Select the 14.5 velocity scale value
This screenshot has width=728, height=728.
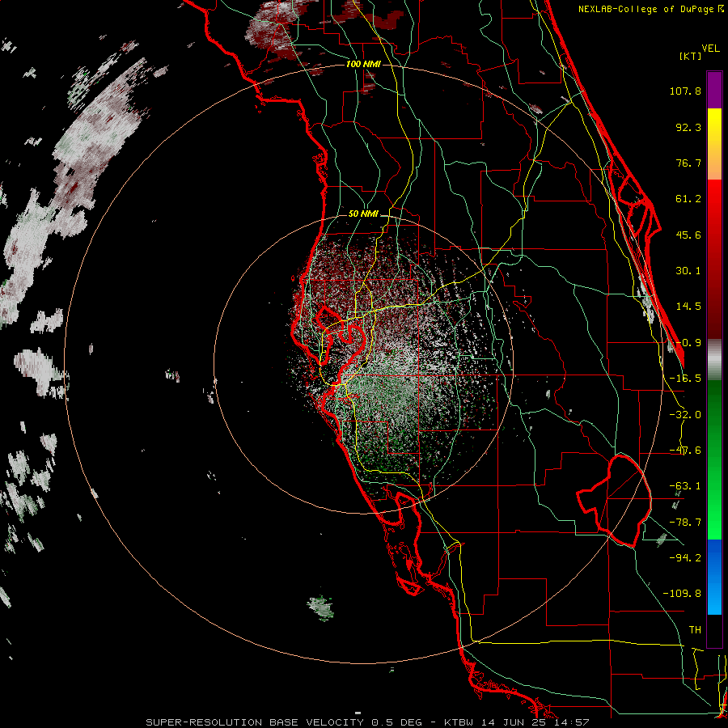coord(688,307)
